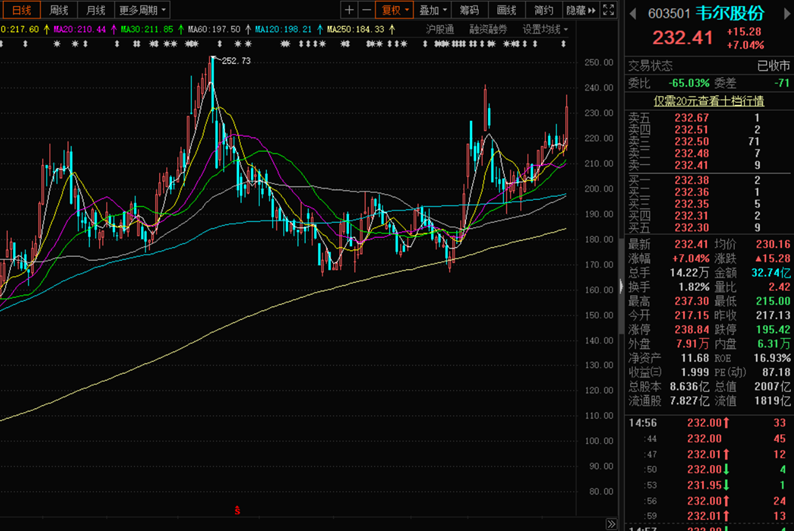
Task: Click the MA250:184.33 indicator label
Action: click(x=355, y=29)
